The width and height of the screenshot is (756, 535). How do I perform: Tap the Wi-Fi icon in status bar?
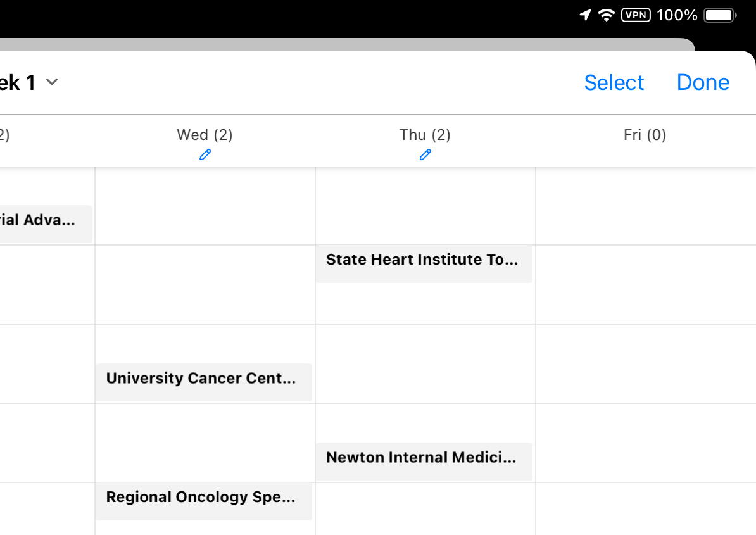(x=607, y=15)
